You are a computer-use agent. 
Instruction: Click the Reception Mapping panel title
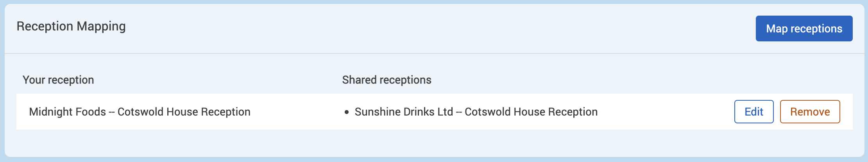pyautogui.click(x=71, y=26)
